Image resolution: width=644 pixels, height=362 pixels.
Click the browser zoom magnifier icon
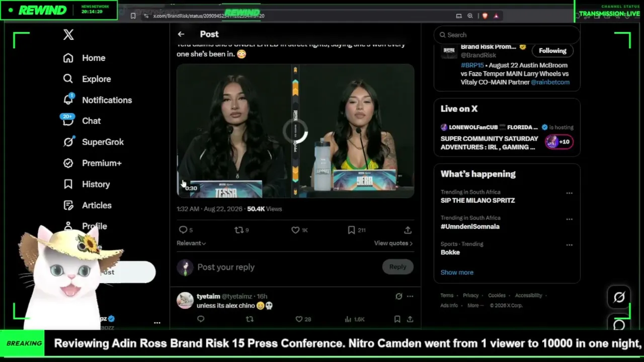[x=470, y=16]
